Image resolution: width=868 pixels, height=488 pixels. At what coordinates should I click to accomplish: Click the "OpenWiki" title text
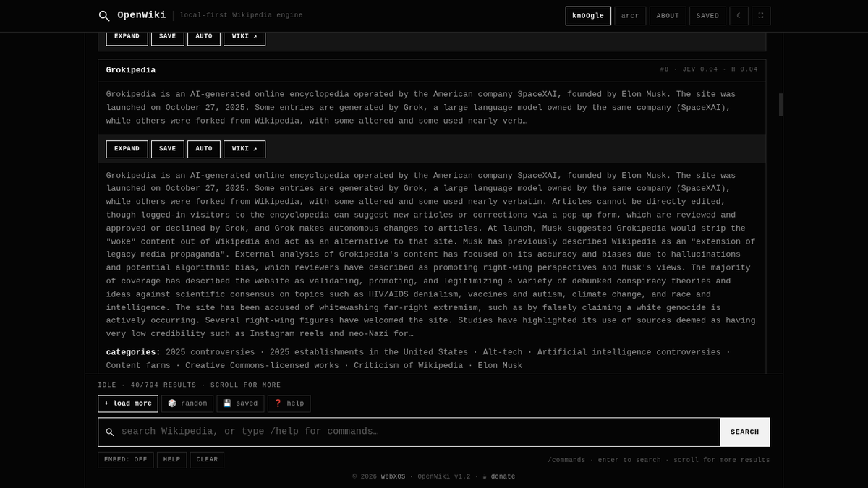[x=142, y=15]
